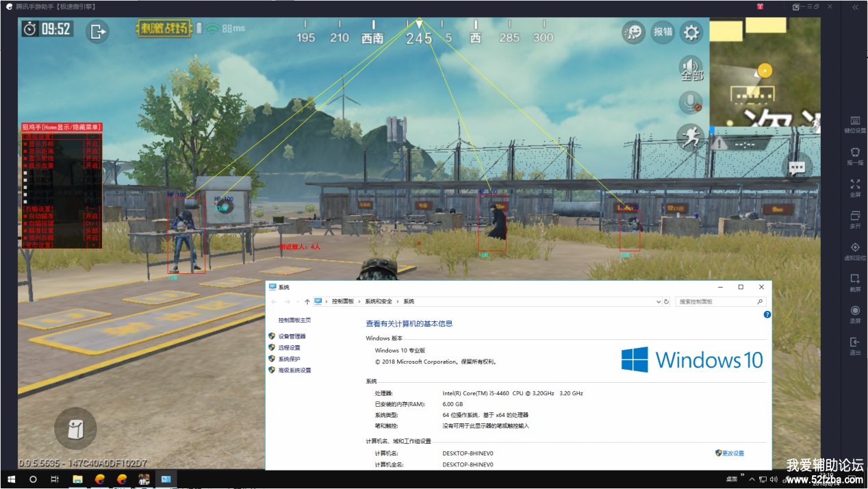Toggle the muted microphone icon
Screen dimensions: 868x489
click(691, 103)
